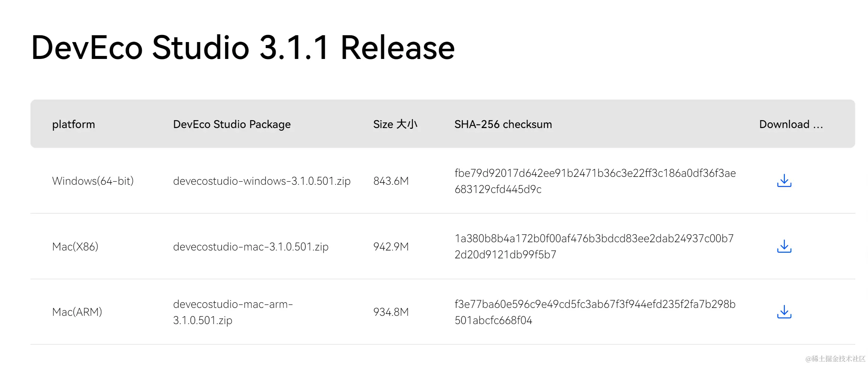This screenshot has width=868, height=365.
Task: Click the DevEco Studio 3.1.1 Release heading
Action: click(x=243, y=48)
